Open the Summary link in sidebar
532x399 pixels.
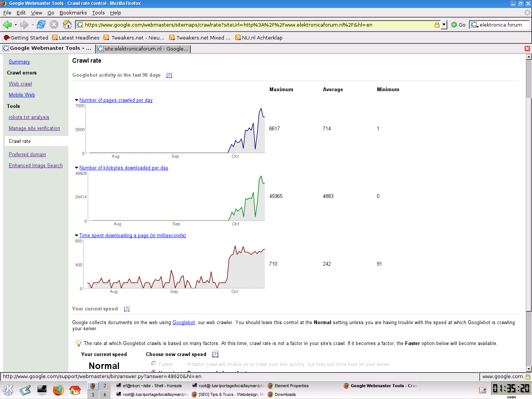[x=19, y=62]
